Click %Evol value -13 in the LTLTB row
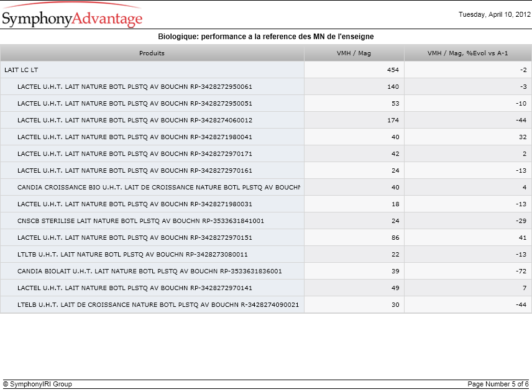532x392 pixels. (x=521, y=255)
